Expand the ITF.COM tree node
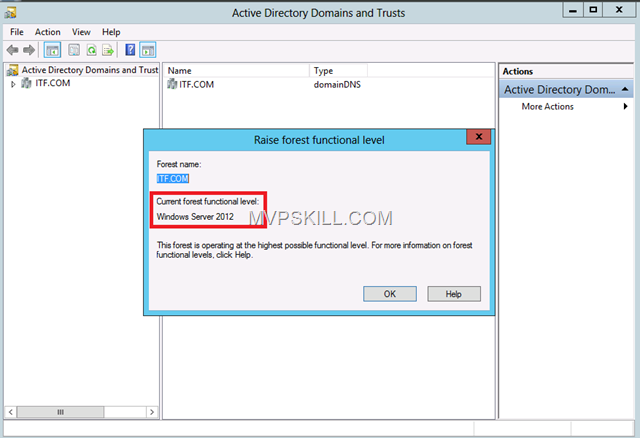 [14, 84]
